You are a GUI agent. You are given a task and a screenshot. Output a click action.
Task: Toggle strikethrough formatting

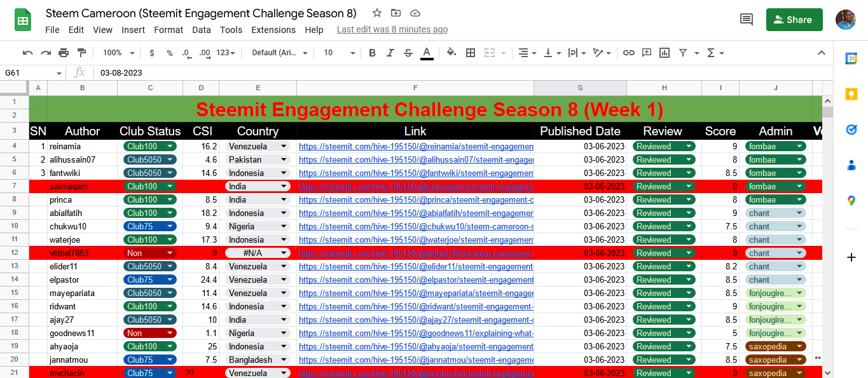pyautogui.click(x=408, y=53)
